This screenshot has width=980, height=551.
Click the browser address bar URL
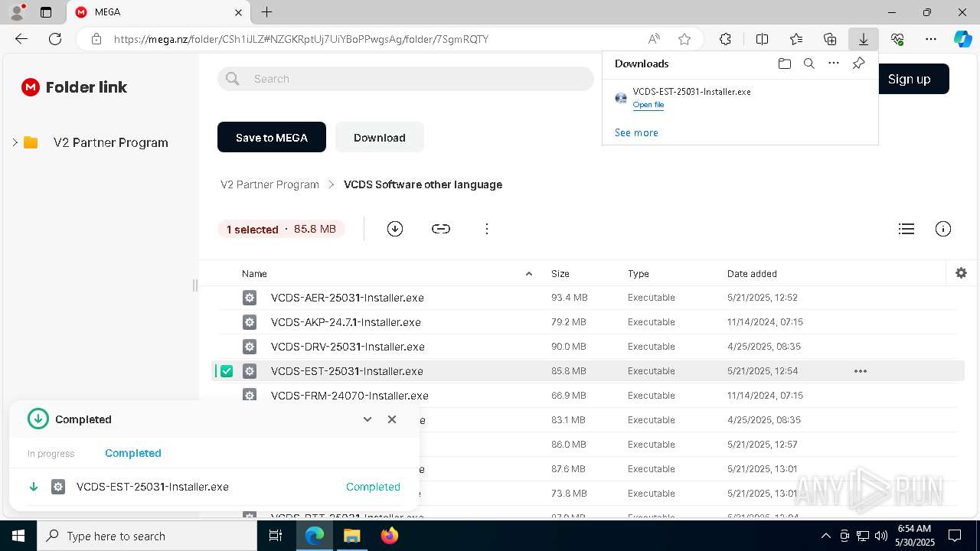click(x=301, y=39)
